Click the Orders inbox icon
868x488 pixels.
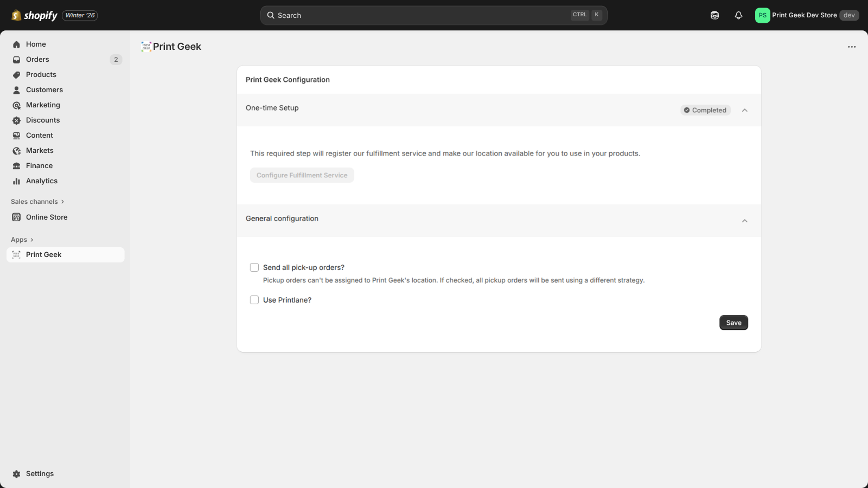(16, 60)
